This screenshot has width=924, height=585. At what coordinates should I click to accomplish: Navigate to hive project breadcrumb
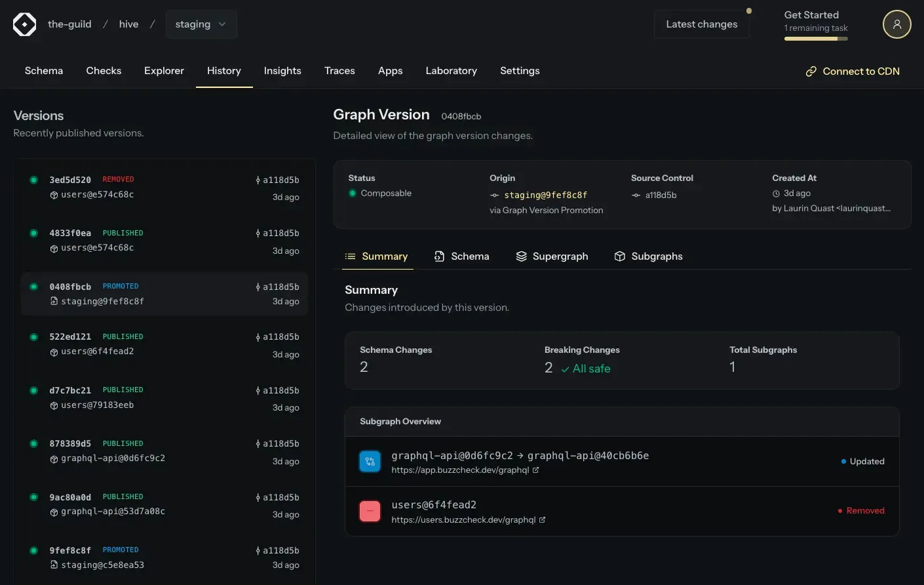(x=128, y=24)
